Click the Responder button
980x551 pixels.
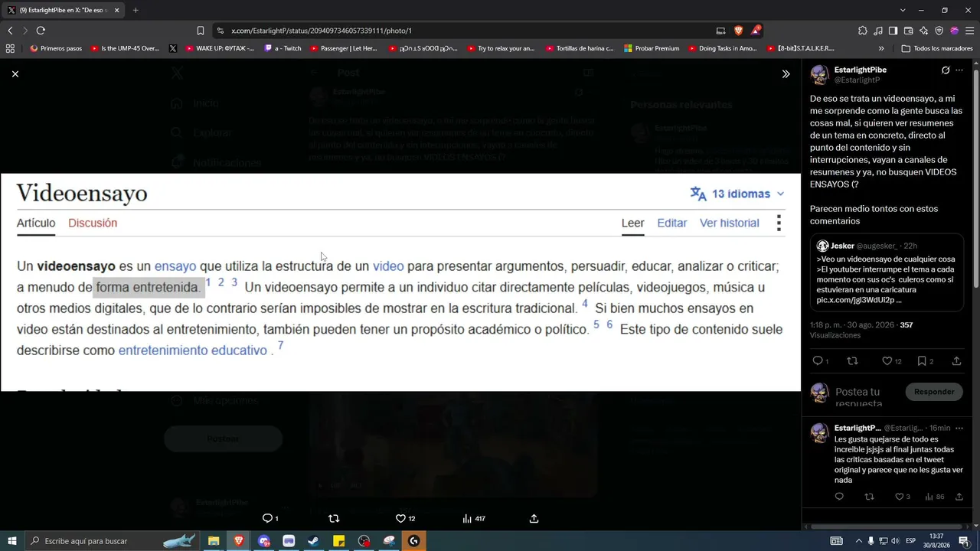pos(934,392)
